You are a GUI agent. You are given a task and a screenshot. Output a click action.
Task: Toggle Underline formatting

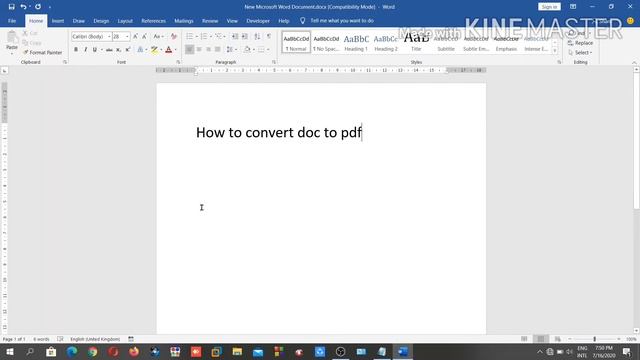tap(95, 50)
